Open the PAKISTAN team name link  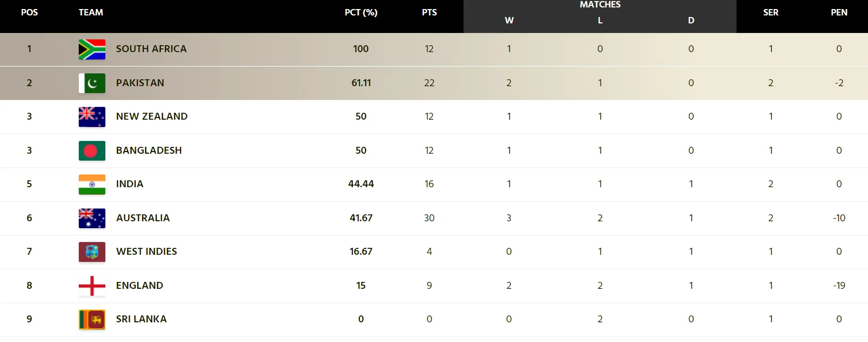(x=140, y=83)
